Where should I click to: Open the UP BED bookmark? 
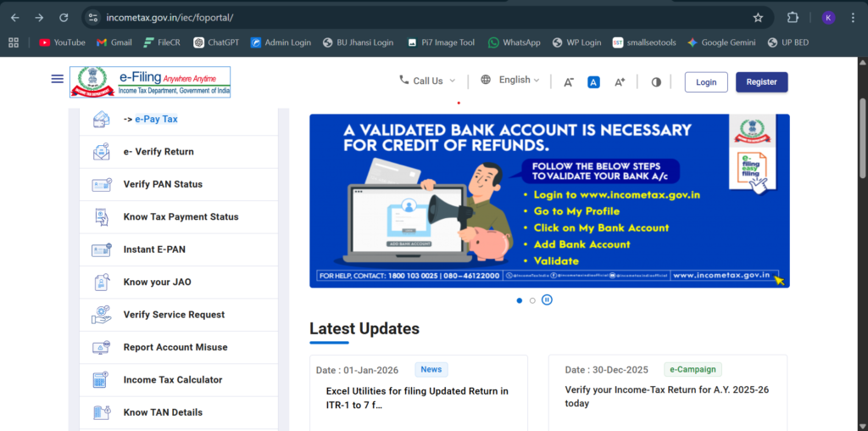[789, 42]
